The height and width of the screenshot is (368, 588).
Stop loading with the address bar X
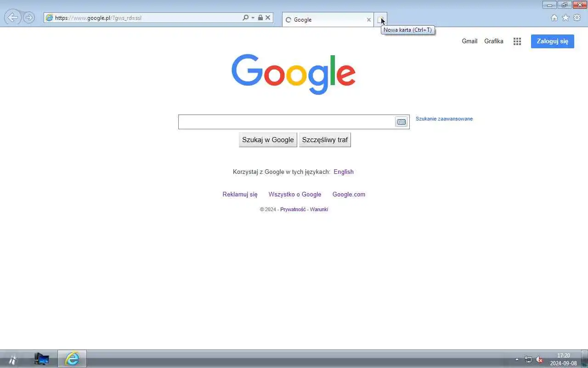(268, 17)
